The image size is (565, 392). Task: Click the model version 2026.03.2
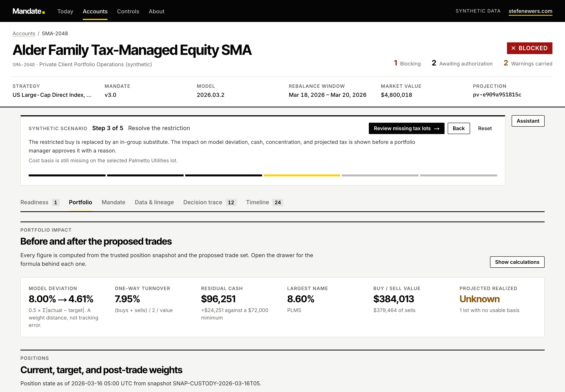[x=211, y=95]
